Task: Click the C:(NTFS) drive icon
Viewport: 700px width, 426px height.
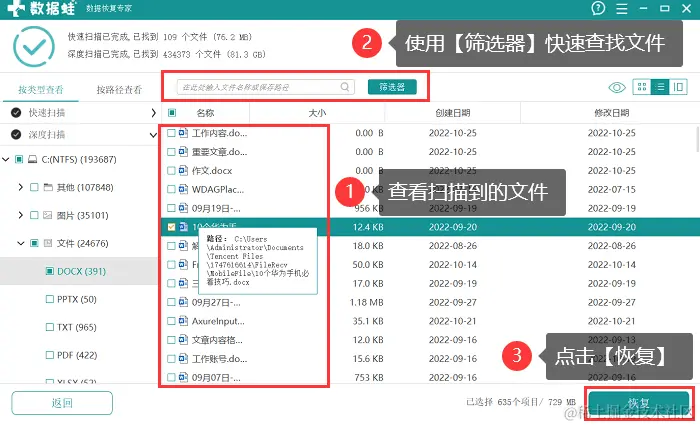Action: 33,159
